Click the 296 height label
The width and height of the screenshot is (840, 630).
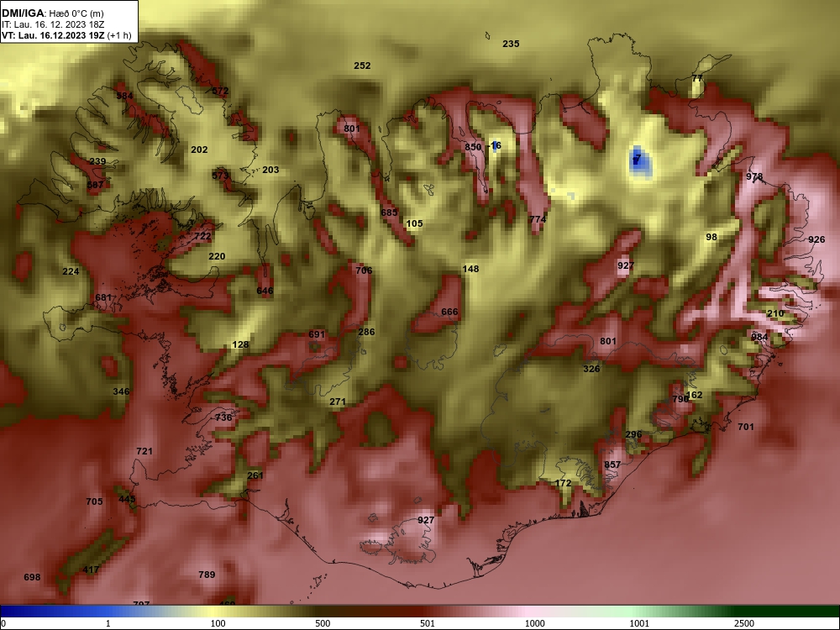click(633, 435)
